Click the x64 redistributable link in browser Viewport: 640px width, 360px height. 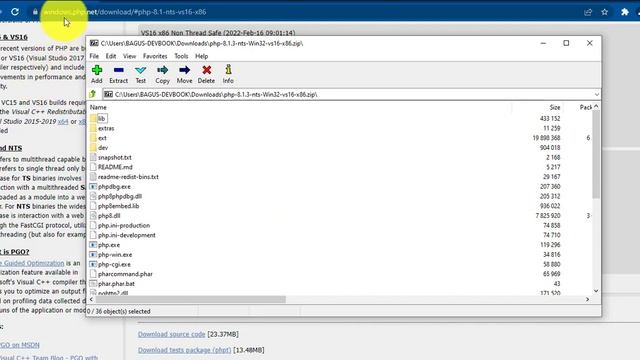(63, 122)
